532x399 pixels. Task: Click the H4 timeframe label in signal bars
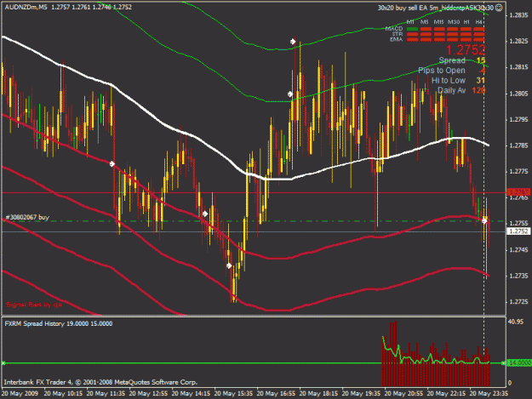[478, 22]
